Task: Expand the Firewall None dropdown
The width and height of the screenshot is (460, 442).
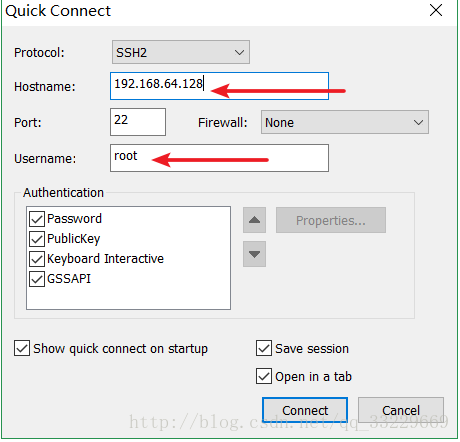Action: pyautogui.click(x=345, y=122)
